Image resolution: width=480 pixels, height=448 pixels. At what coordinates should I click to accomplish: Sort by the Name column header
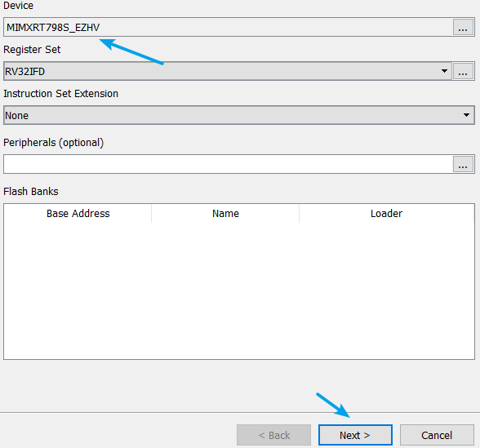pyautogui.click(x=225, y=213)
